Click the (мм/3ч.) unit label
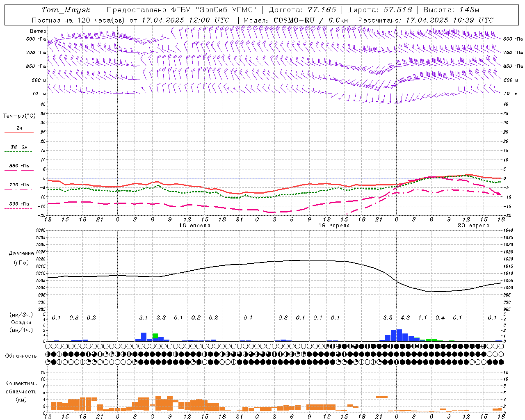This screenshot has height=420, width=525. pyautogui.click(x=21, y=315)
